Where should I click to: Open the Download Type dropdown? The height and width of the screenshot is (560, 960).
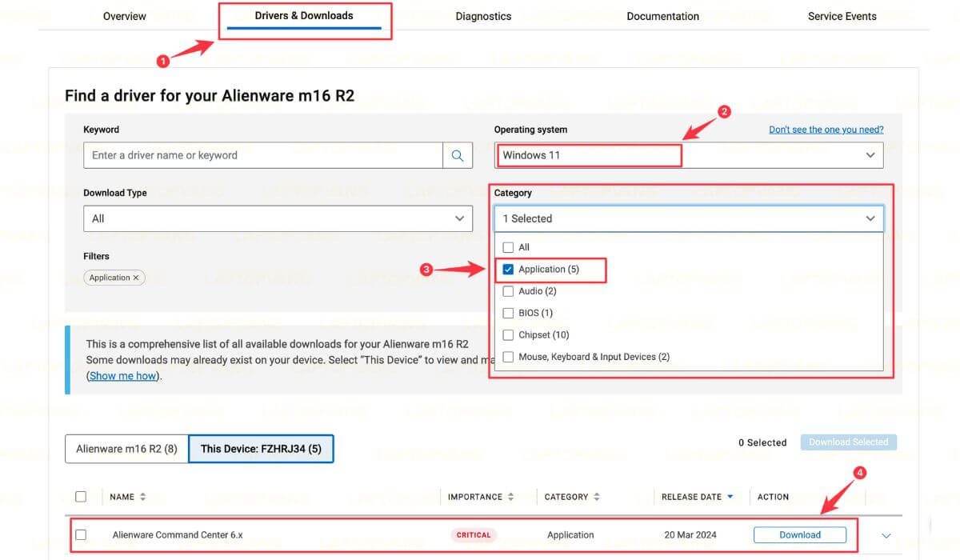(x=278, y=218)
